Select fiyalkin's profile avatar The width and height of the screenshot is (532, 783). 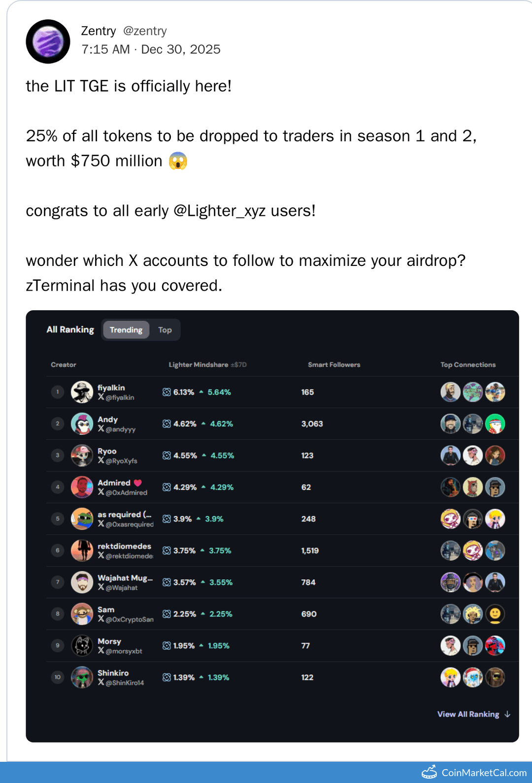(x=82, y=391)
